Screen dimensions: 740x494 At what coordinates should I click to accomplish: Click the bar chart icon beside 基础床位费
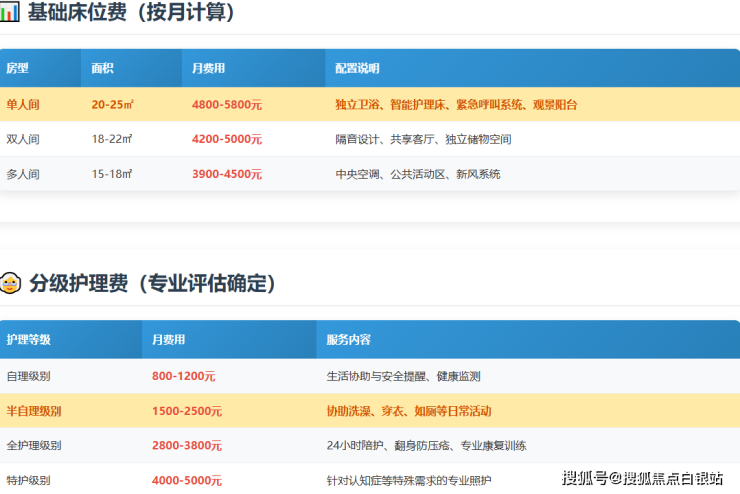10,12
